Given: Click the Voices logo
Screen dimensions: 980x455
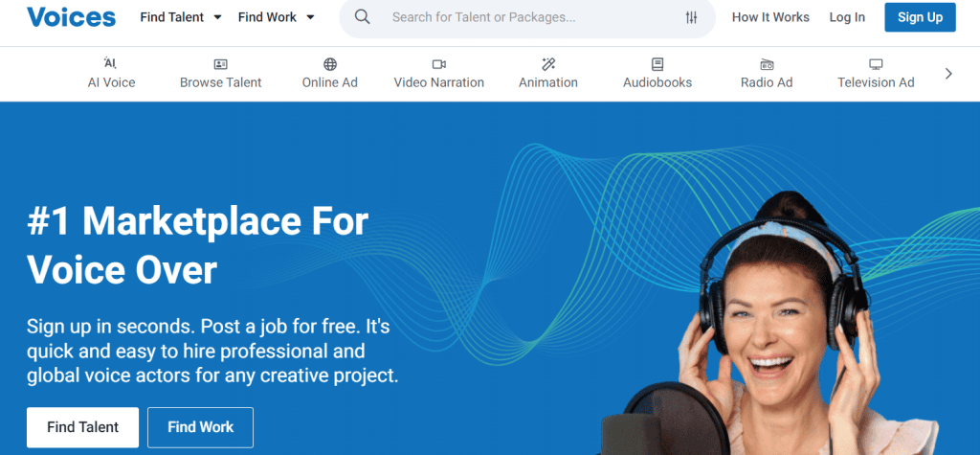Looking at the screenshot, I should pyautogui.click(x=71, y=17).
